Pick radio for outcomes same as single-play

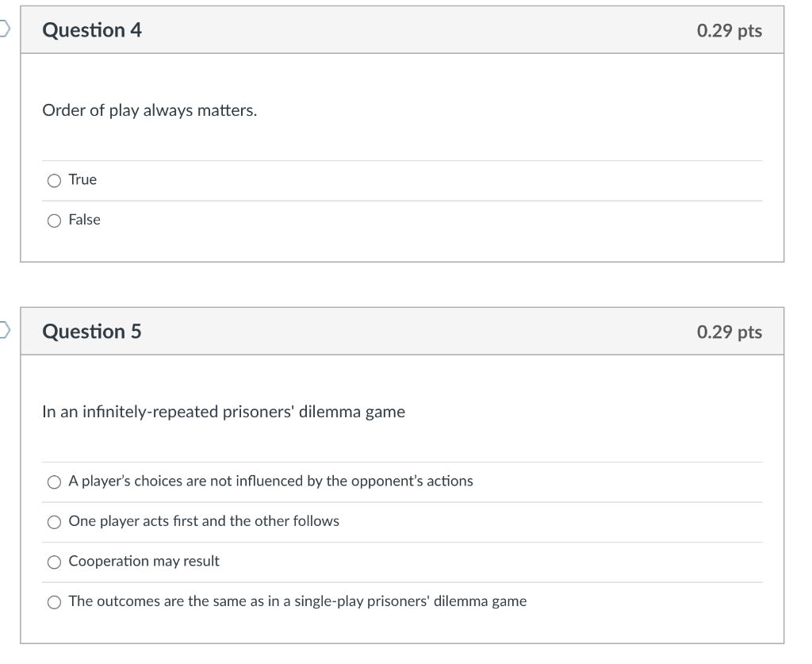pos(54,602)
